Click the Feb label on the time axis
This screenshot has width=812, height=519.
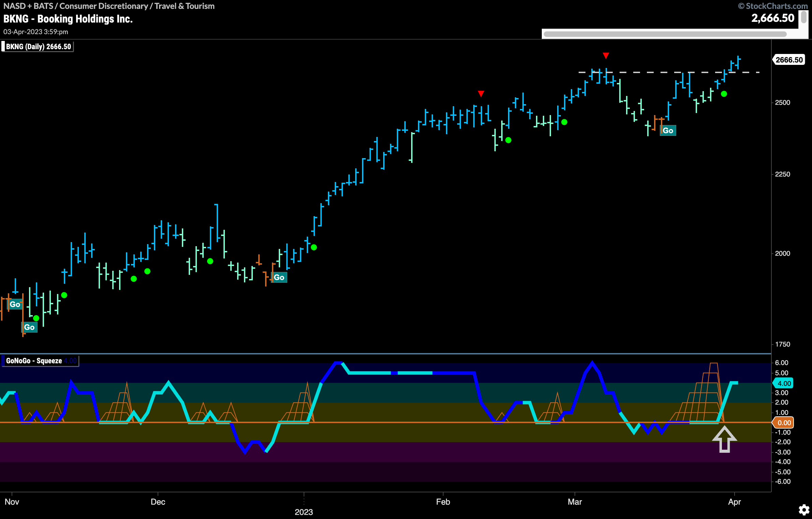[443, 502]
